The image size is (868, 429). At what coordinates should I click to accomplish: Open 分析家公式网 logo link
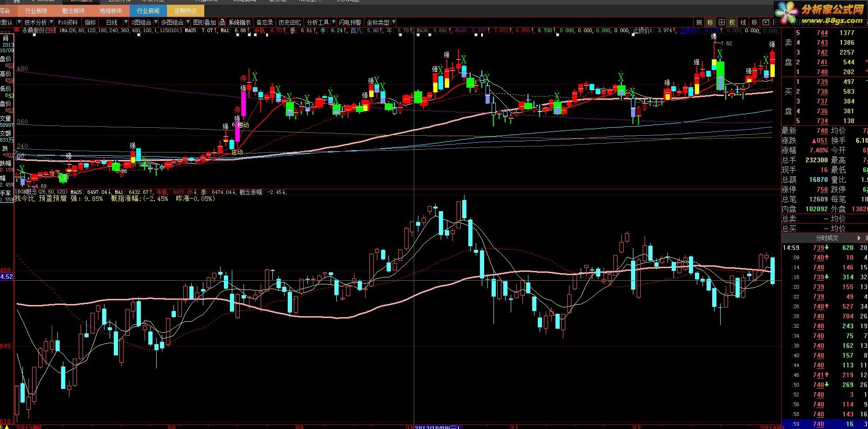[820, 13]
